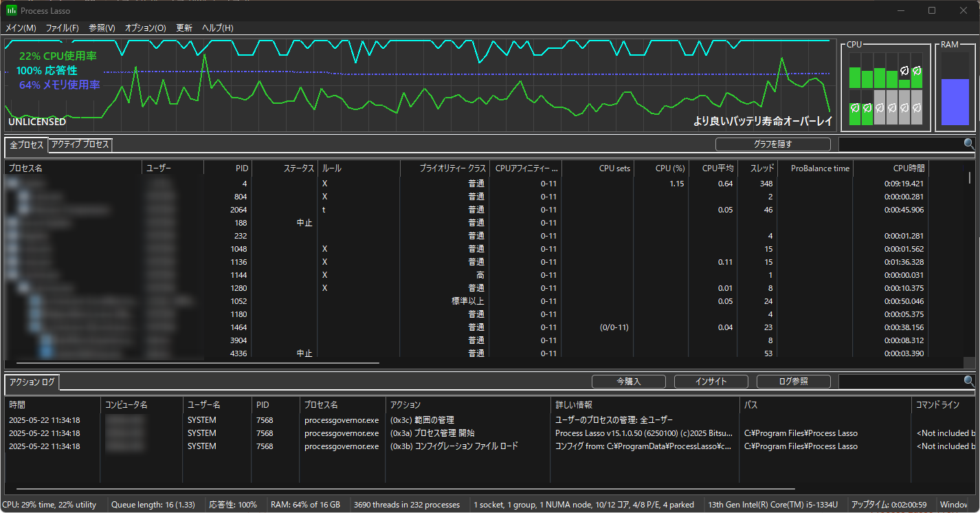Open the オプション(O) menu
The width and height of the screenshot is (980, 513).
(x=145, y=28)
